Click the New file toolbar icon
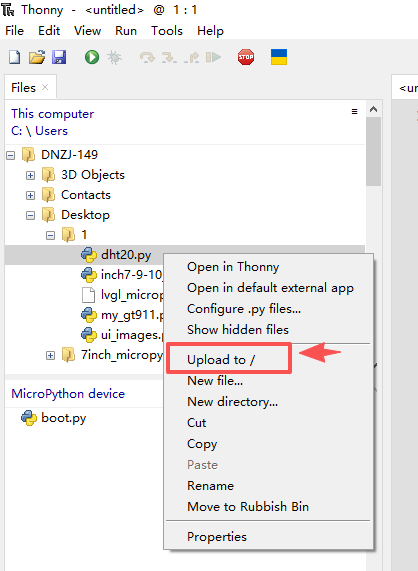The height and width of the screenshot is (571, 418). pyautogui.click(x=15, y=57)
